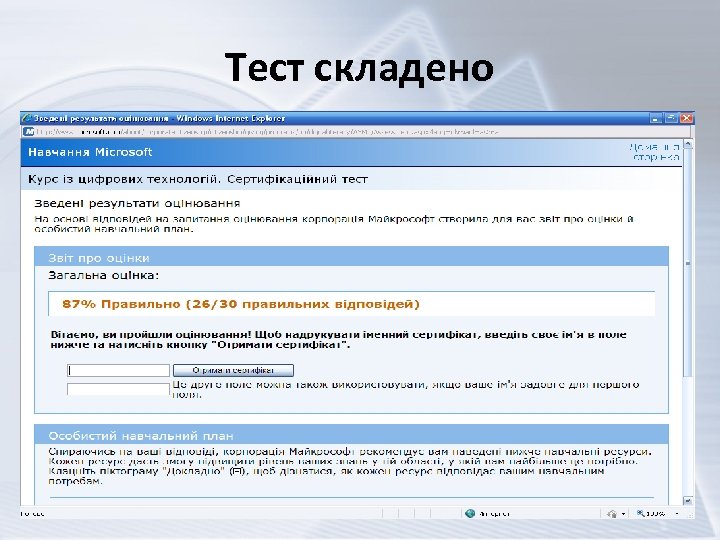Click the Навчання Microsoft header text
This screenshot has width=720, height=540.
(90, 152)
